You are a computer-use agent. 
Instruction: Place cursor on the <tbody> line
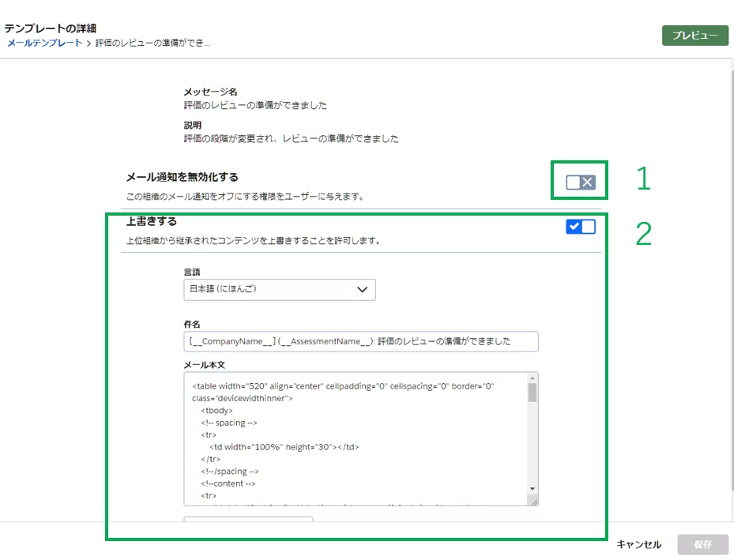pos(217,411)
